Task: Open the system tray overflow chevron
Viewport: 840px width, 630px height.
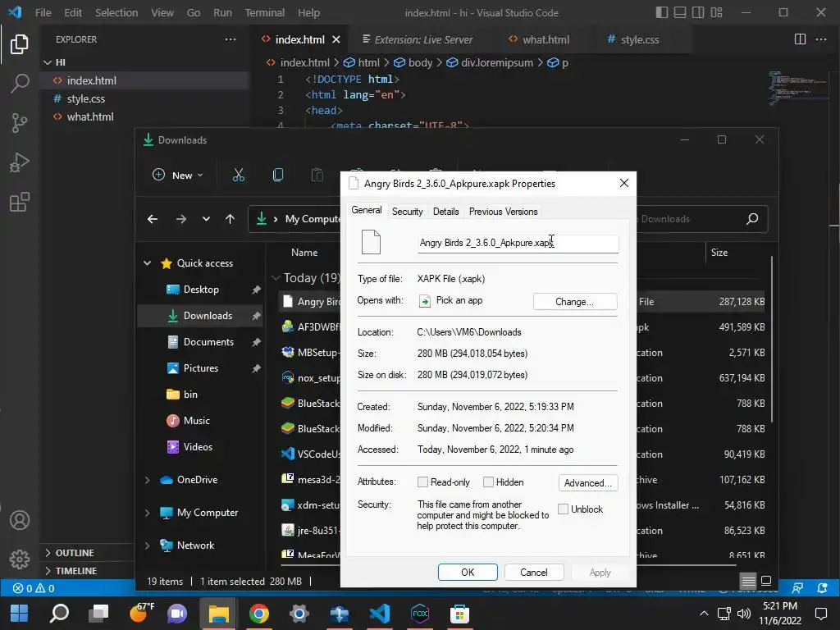Action: (704, 614)
